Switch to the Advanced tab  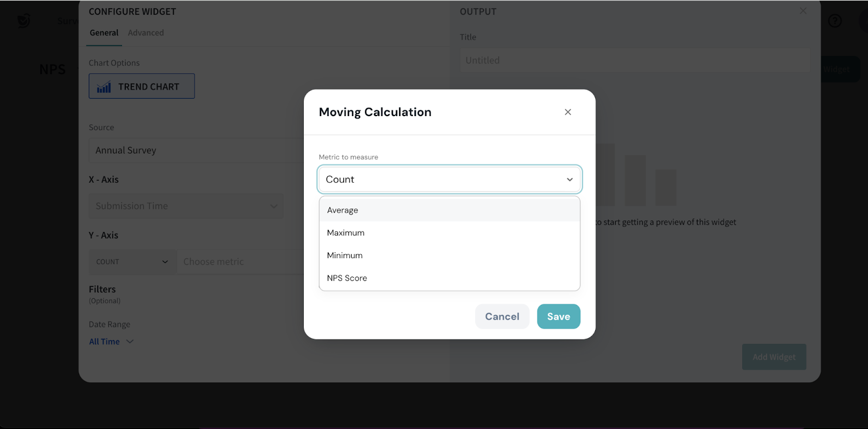[145, 33]
